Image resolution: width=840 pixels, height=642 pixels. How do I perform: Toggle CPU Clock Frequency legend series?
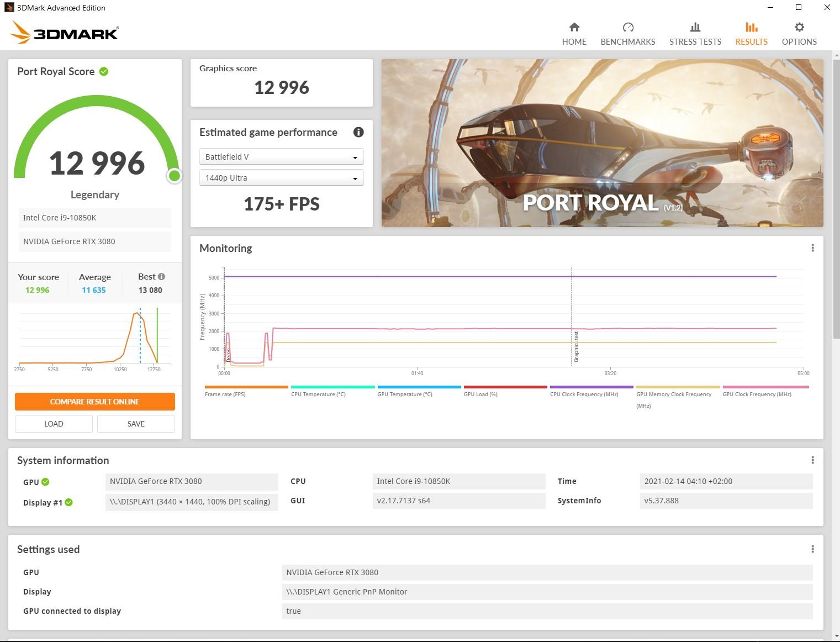[x=591, y=391]
